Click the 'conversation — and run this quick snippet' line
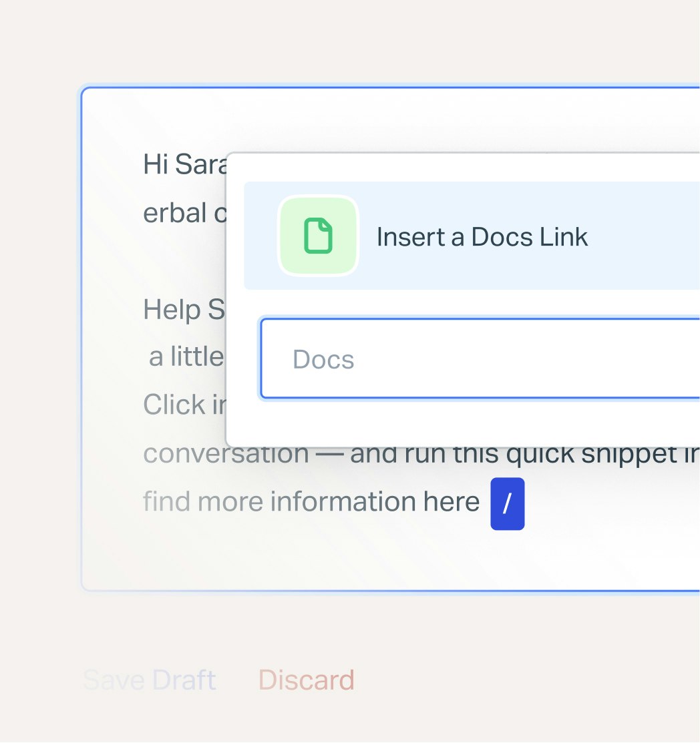Viewport: 700px width, 743px height. pos(421,455)
